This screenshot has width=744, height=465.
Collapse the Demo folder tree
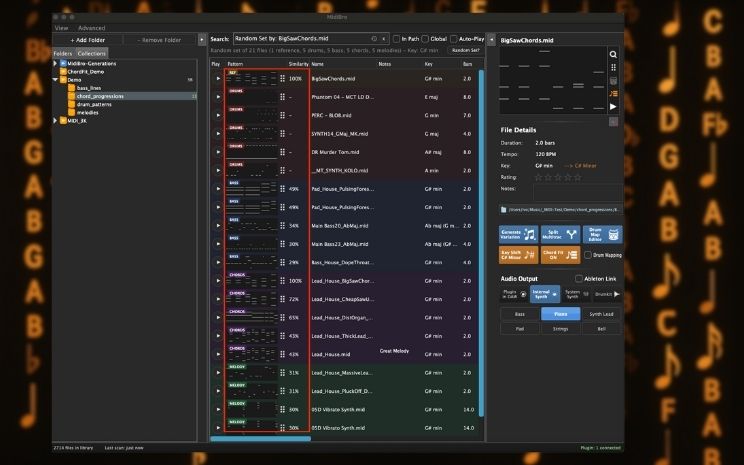56,79
